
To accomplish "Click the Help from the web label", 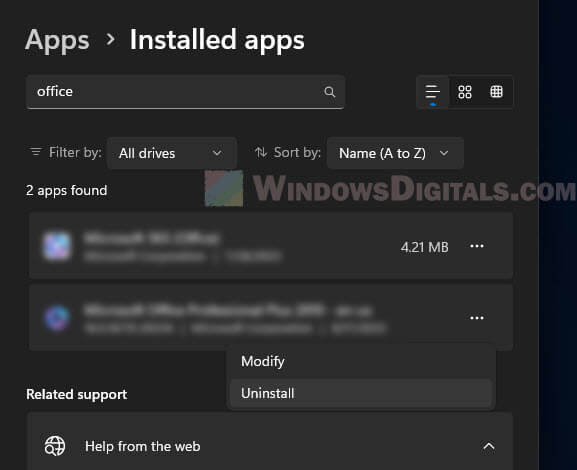I will point(142,446).
